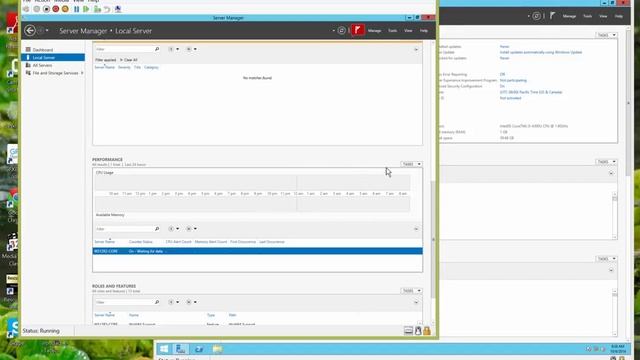Expand the Events filter criteria chevron
Image resolution: width=640 pixels, height=360 pixels.
416,49
